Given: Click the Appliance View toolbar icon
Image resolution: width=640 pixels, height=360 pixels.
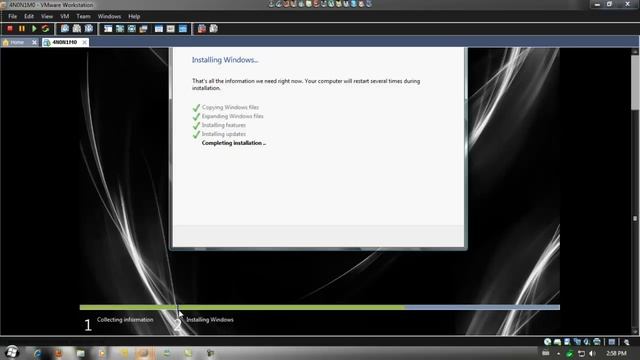Looking at the screenshot, I should point(171,29).
